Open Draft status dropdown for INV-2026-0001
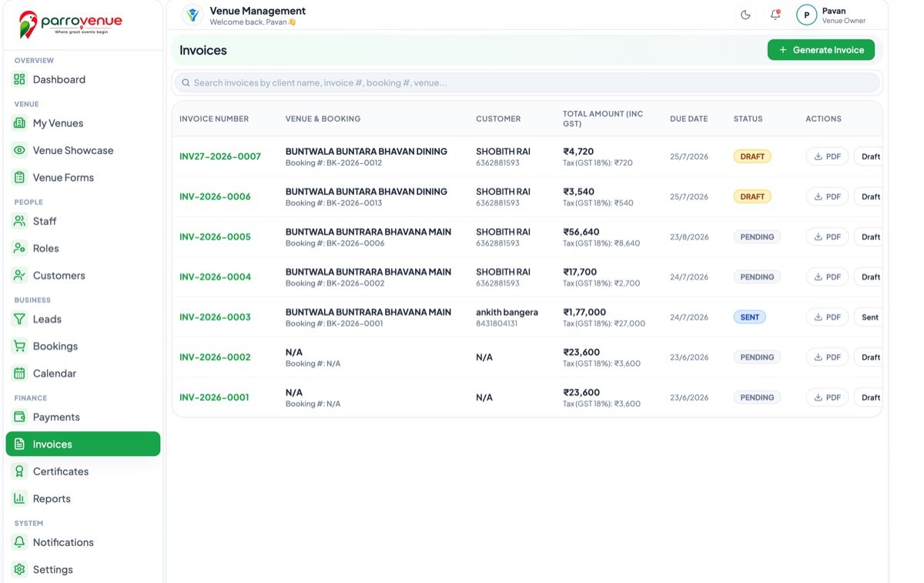Viewport: 924px width, 583px height. 869,397
